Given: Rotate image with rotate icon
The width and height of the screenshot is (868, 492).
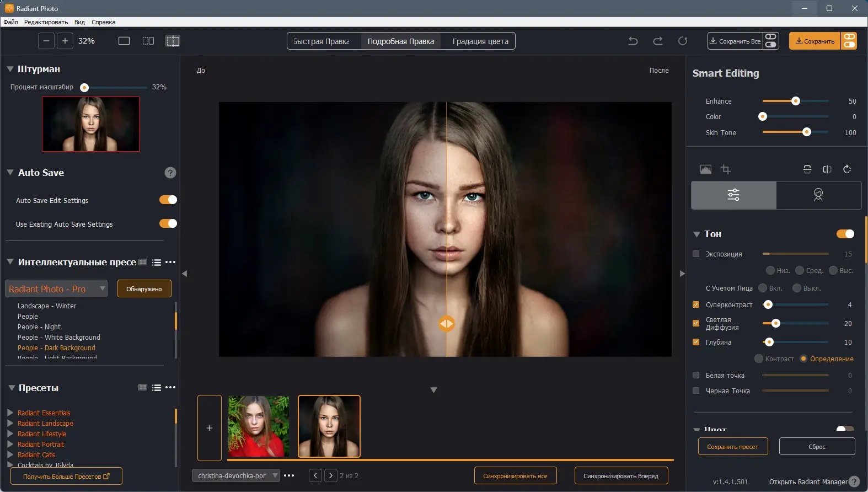Looking at the screenshot, I should coord(847,169).
